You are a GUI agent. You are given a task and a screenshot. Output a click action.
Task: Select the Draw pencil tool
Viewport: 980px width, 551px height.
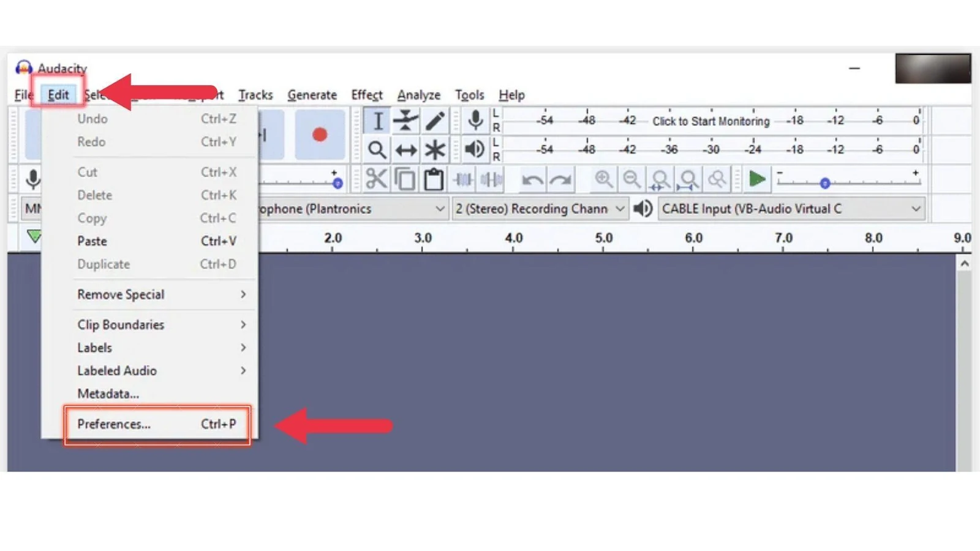click(x=435, y=121)
